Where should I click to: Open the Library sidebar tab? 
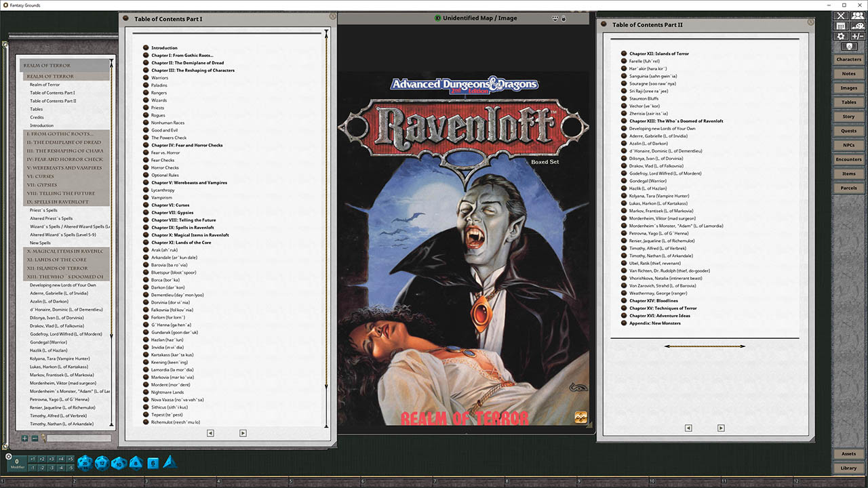pyautogui.click(x=848, y=468)
